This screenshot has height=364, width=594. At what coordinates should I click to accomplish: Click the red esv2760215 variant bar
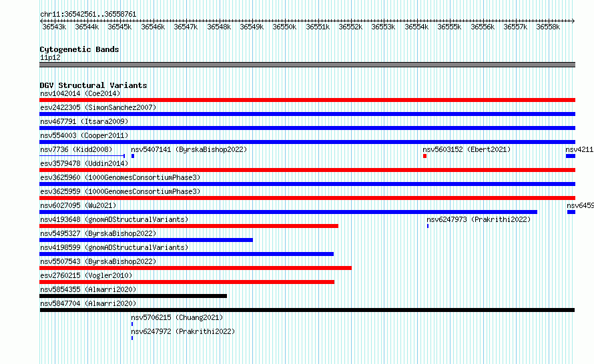[187, 282]
